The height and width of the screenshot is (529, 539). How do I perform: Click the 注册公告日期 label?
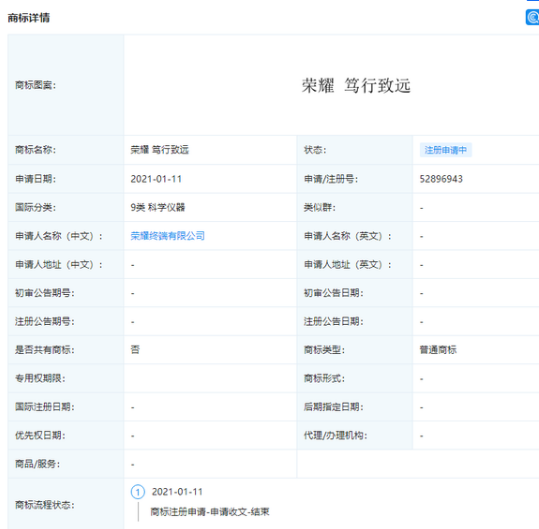click(333, 321)
